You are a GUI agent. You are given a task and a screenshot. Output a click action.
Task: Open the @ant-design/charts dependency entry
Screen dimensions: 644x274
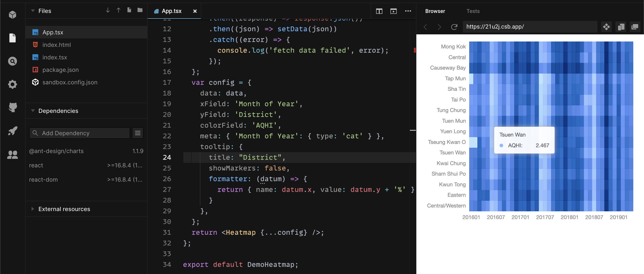(x=56, y=151)
